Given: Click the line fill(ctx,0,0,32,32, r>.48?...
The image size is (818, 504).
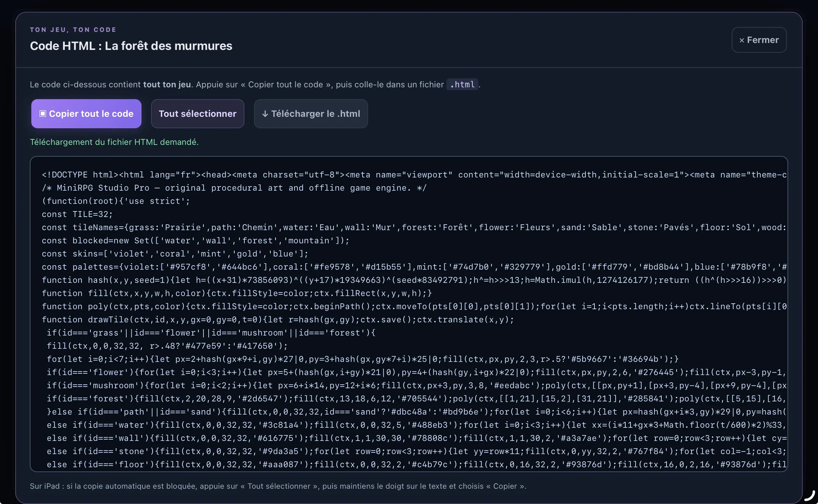Looking at the screenshot, I should 167,346.
